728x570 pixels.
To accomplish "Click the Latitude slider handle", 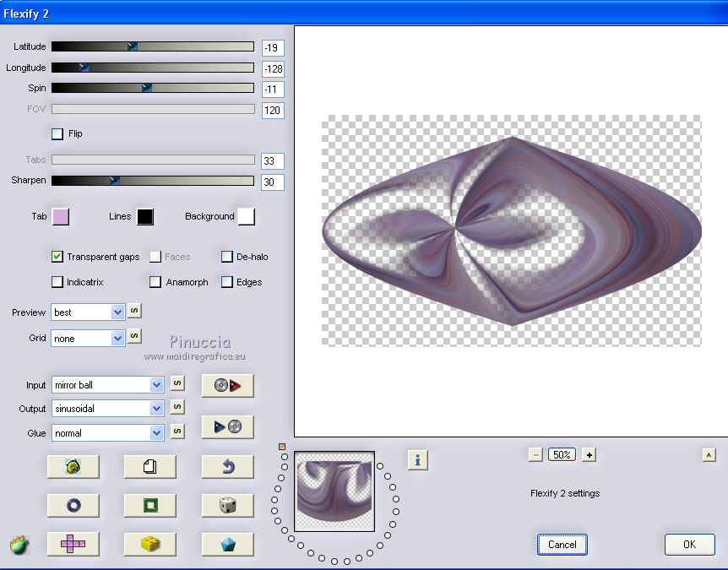I will pyautogui.click(x=133, y=46).
